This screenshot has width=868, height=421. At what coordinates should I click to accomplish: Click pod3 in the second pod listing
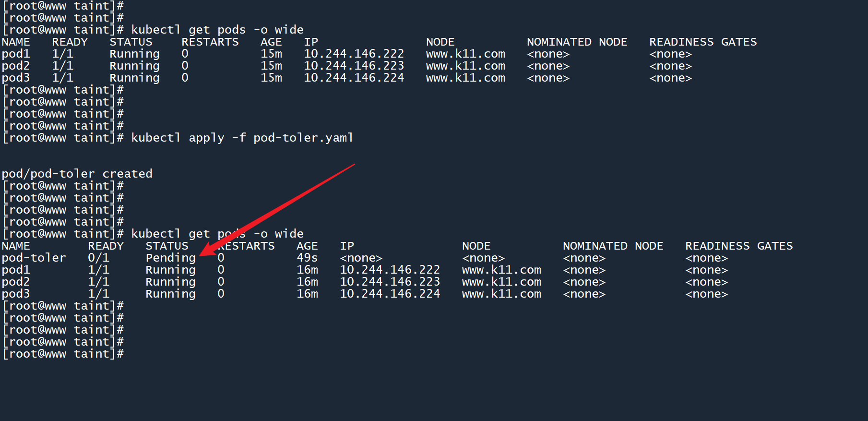pos(16,294)
